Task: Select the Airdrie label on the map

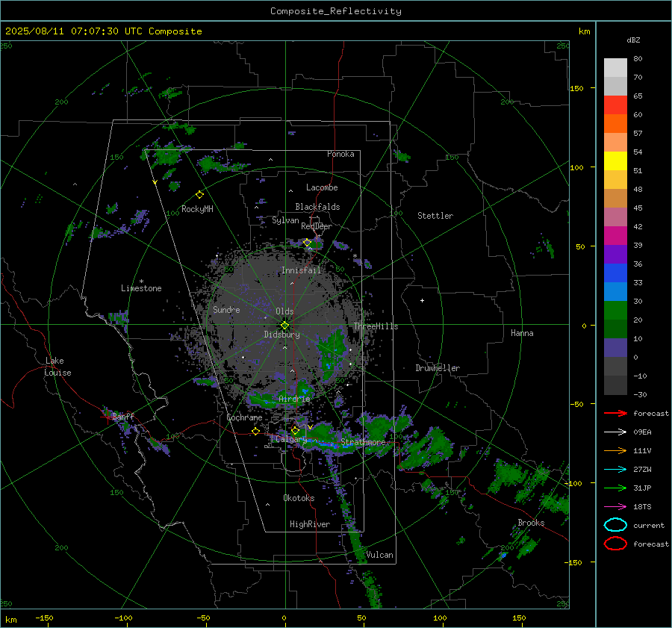Action: pyautogui.click(x=294, y=399)
